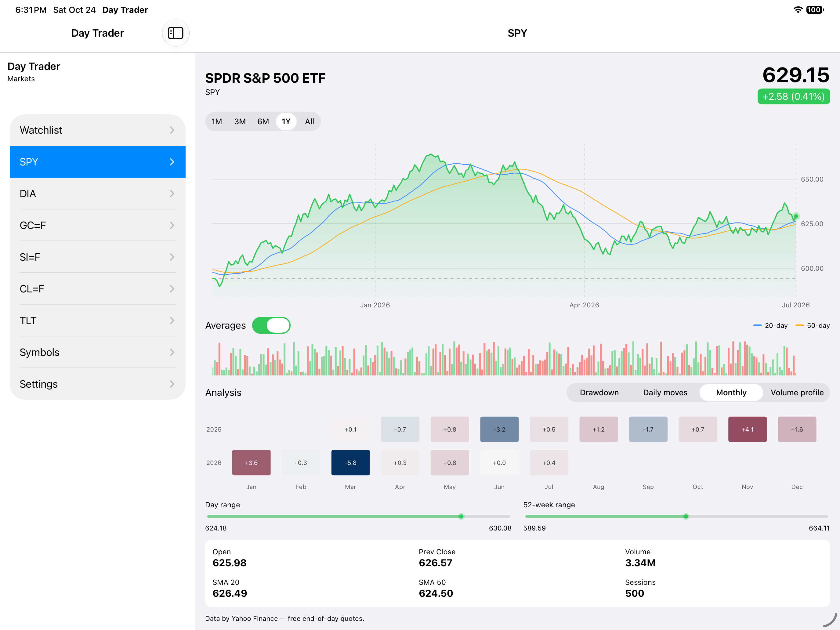Click the June 2025 -3.2 heatmap cell

click(499, 429)
